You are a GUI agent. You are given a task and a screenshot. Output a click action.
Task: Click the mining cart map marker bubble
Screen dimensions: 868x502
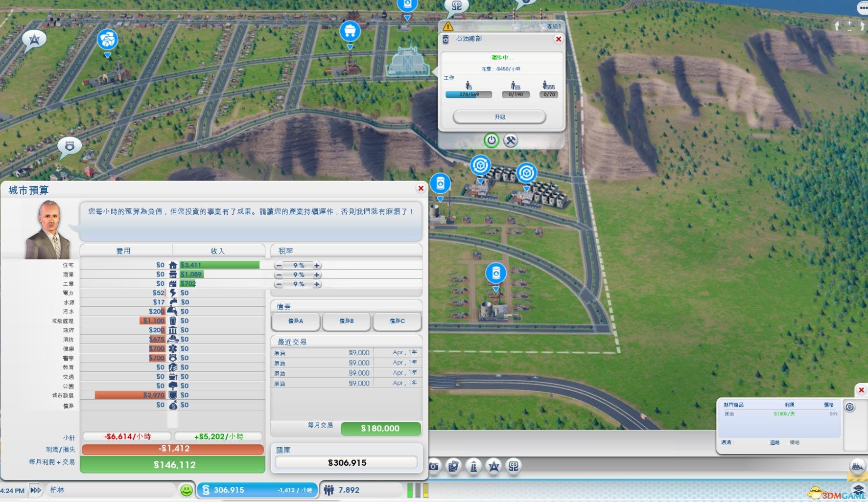click(x=350, y=31)
